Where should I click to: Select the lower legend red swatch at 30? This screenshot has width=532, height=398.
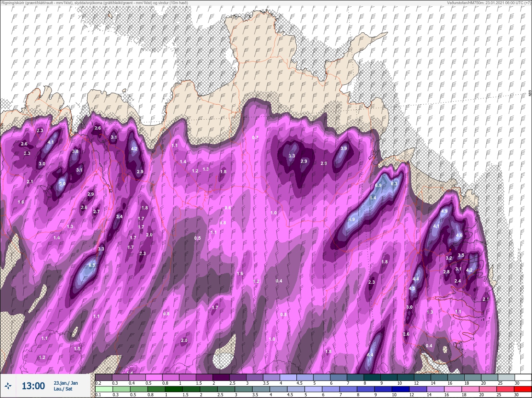(x=522, y=389)
